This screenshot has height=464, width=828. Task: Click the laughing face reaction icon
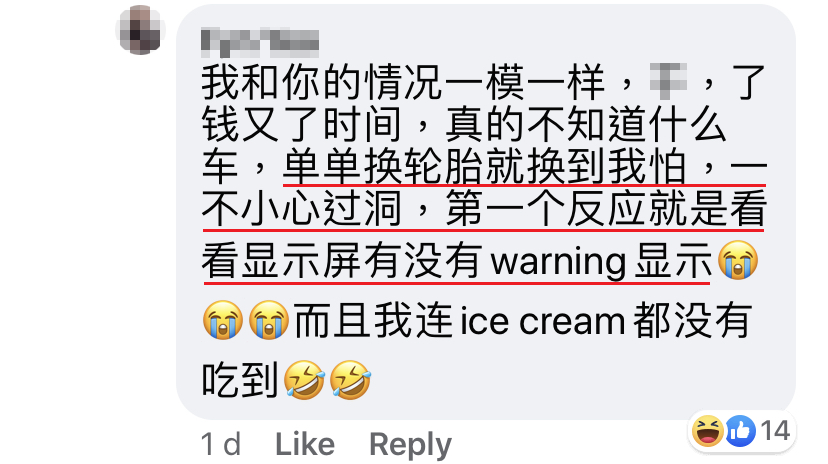[x=708, y=431]
